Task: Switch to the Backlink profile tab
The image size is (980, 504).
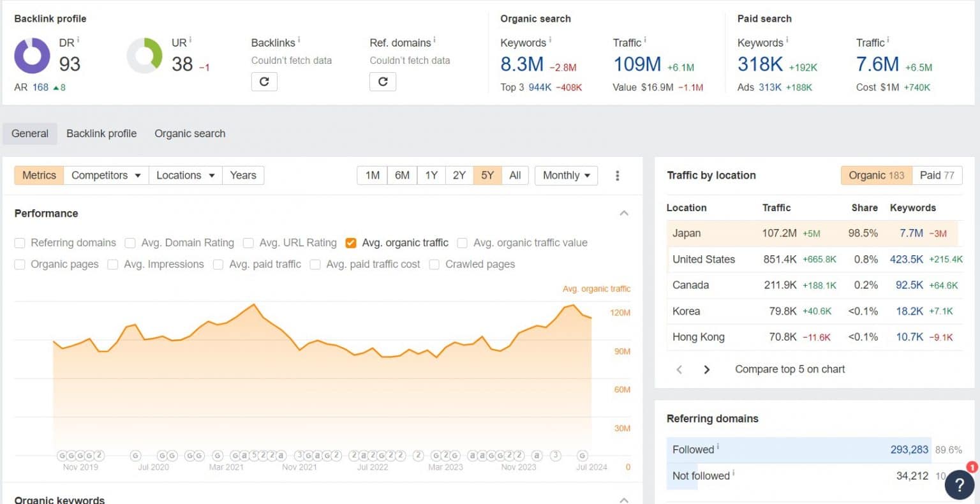Action: click(101, 133)
